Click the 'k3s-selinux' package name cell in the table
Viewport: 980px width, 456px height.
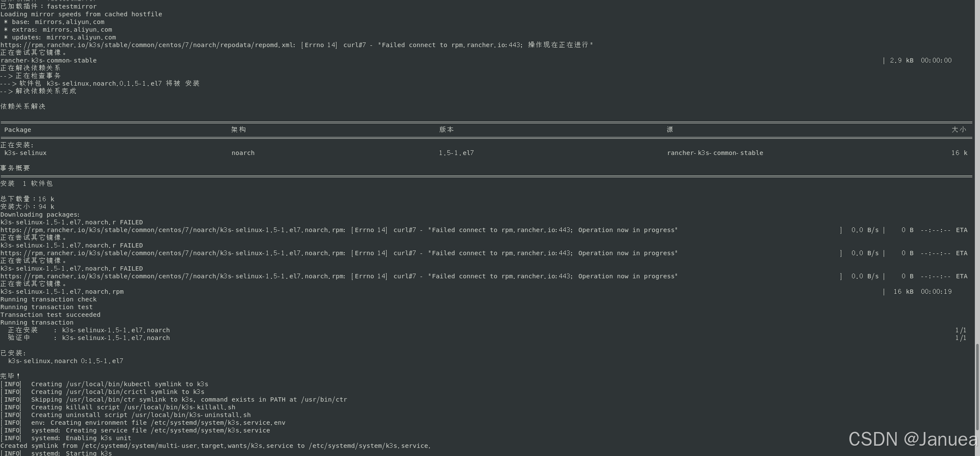click(25, 153)
